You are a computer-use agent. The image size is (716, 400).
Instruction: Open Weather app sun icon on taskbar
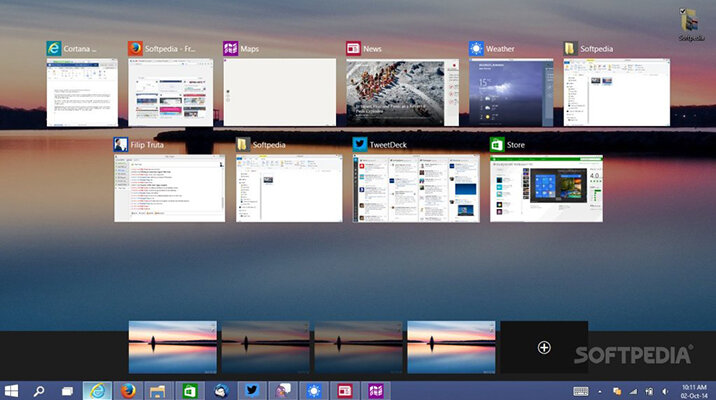pos(314,391)
